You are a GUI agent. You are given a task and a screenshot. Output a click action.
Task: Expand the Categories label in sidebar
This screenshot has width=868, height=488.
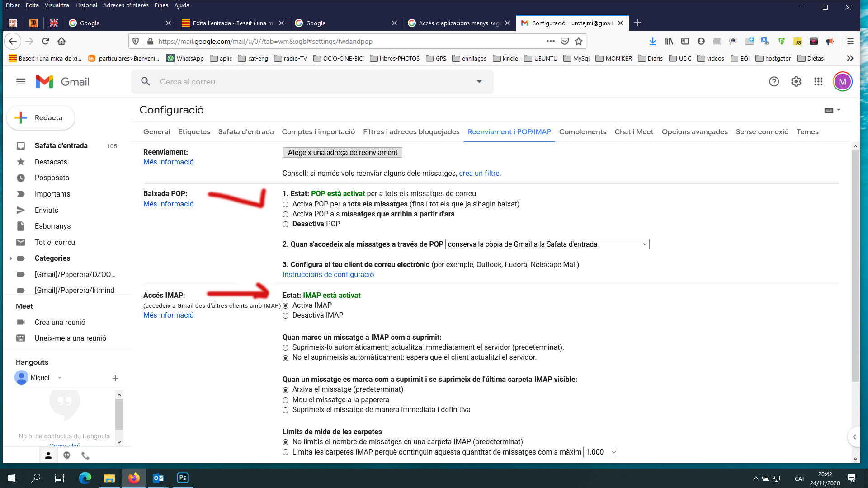[x=11, y=258]
